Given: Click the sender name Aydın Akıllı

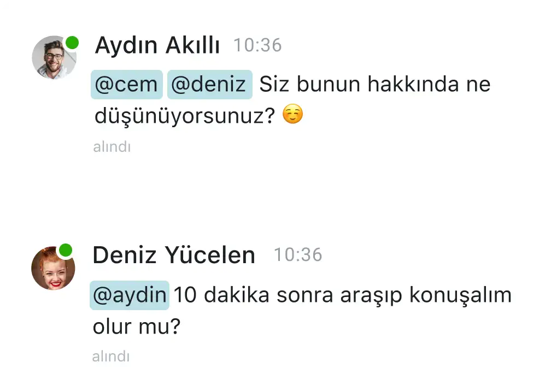Looking at the screenshot, I should point(157,45).
